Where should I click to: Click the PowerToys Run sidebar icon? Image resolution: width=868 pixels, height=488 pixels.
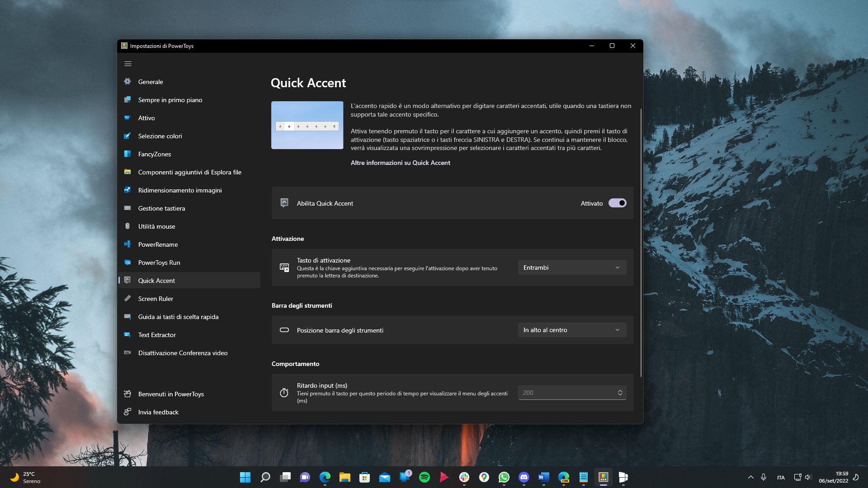click(128, 262)
